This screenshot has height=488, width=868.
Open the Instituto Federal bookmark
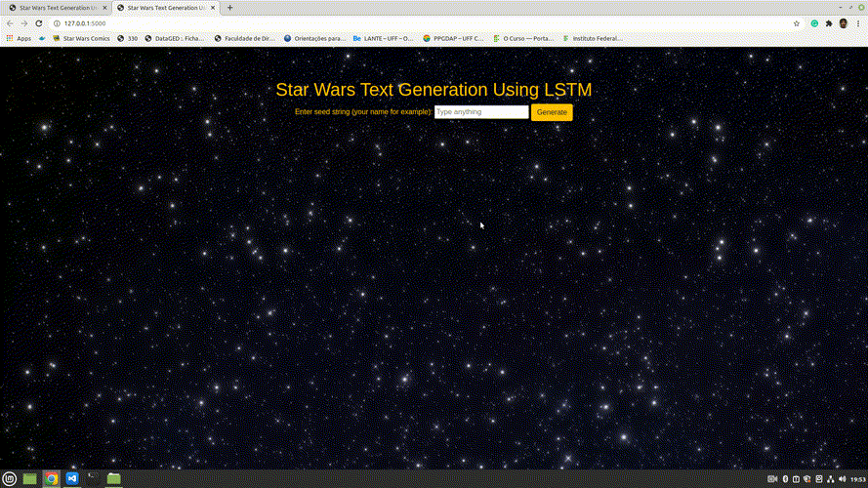click(593, 38)
